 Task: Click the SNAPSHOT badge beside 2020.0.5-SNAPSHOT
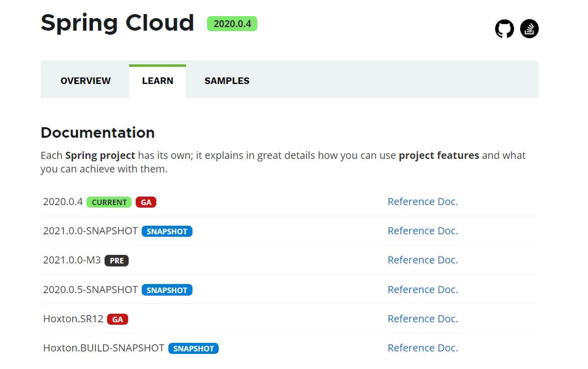(167, 290)
